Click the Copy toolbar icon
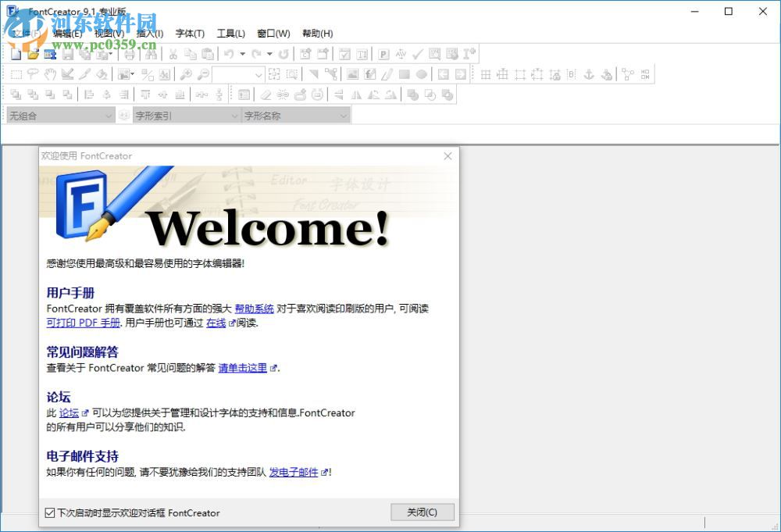This screenshot has width=781, height=532. point(191,54)
